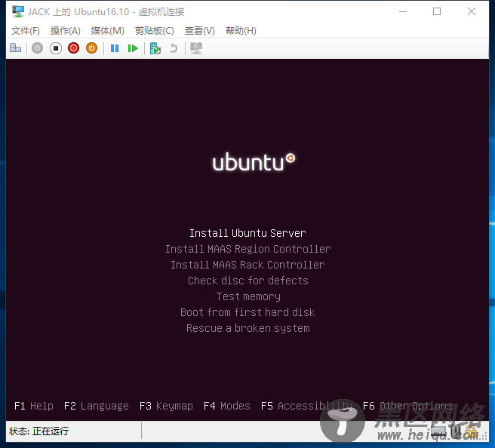Pause the virtual machine

pos(115,48)
